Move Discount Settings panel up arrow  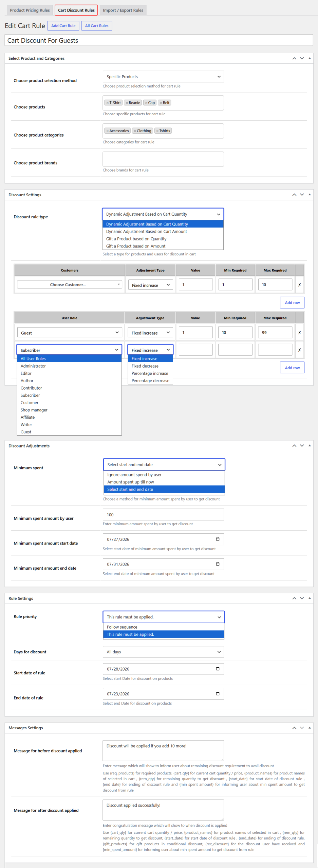point(294,195)
